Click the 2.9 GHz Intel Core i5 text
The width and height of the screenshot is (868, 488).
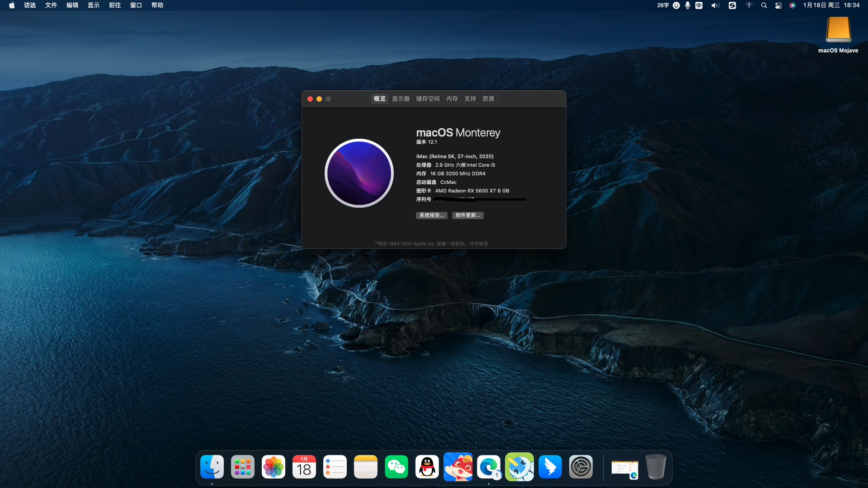click(465, 165)
